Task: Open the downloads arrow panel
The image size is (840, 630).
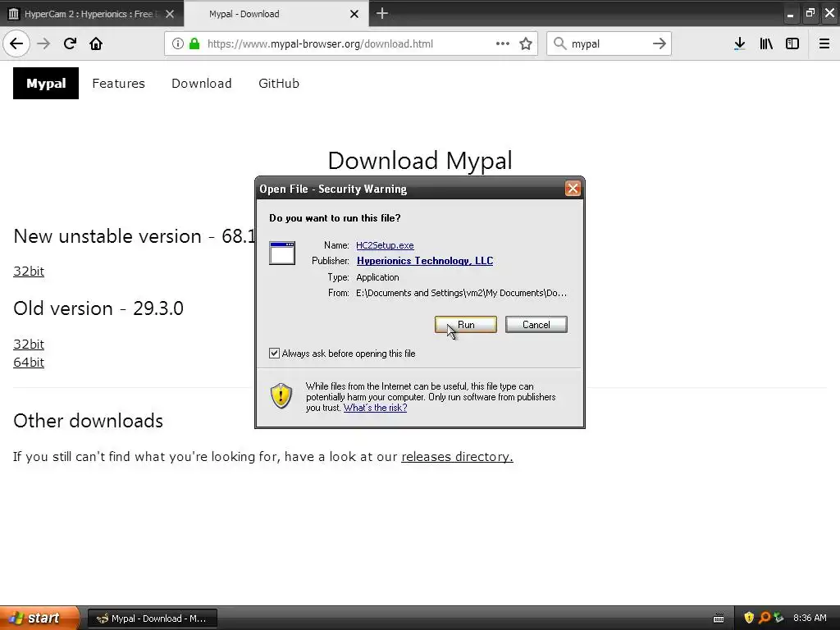Action: pyautogui.click(x=739, y=43)
